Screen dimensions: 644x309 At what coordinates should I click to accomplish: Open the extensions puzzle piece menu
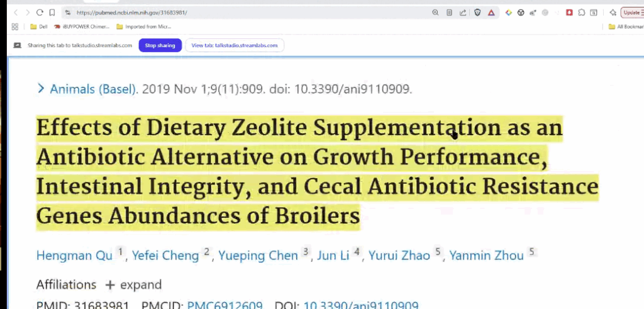coord(582,13)
